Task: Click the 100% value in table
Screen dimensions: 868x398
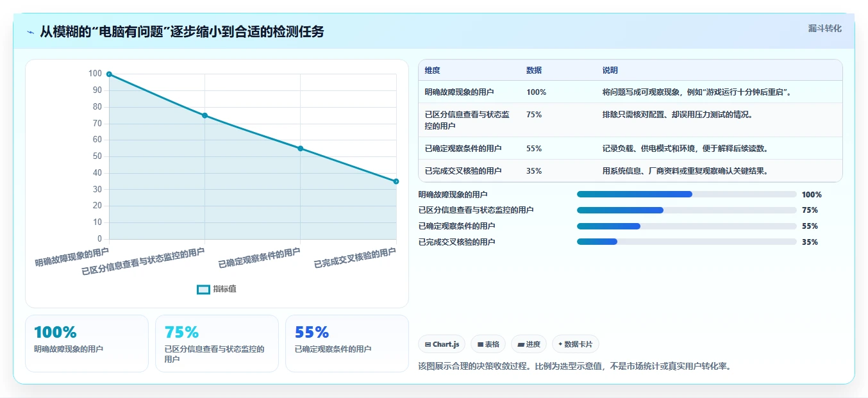Action: (x=536, y=92)
